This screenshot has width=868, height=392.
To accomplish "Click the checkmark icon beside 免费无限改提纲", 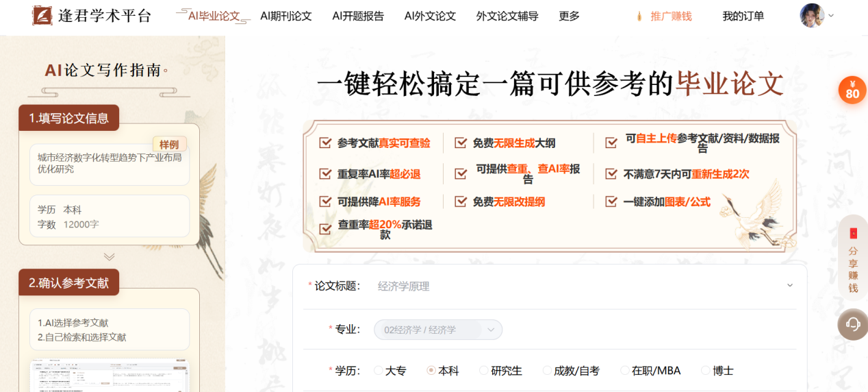I will click(461, 201).
